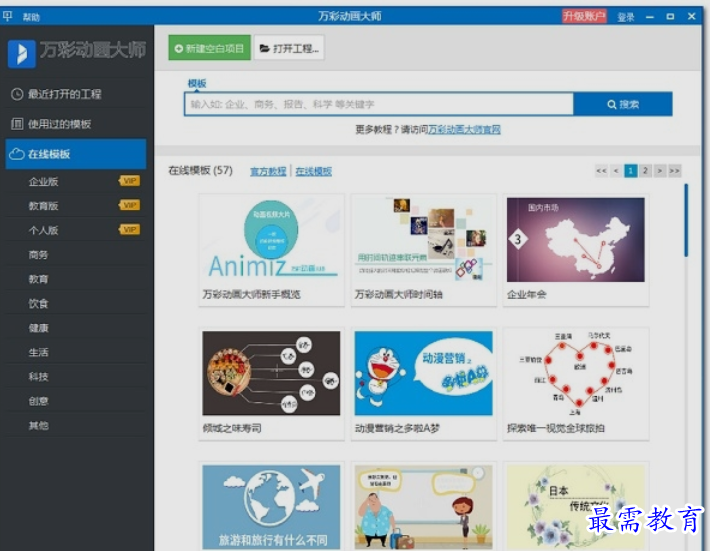Open the 在线模板 link beside 官方教程
710x551 pixels.
pyautogui.click(x=313, y=172)
